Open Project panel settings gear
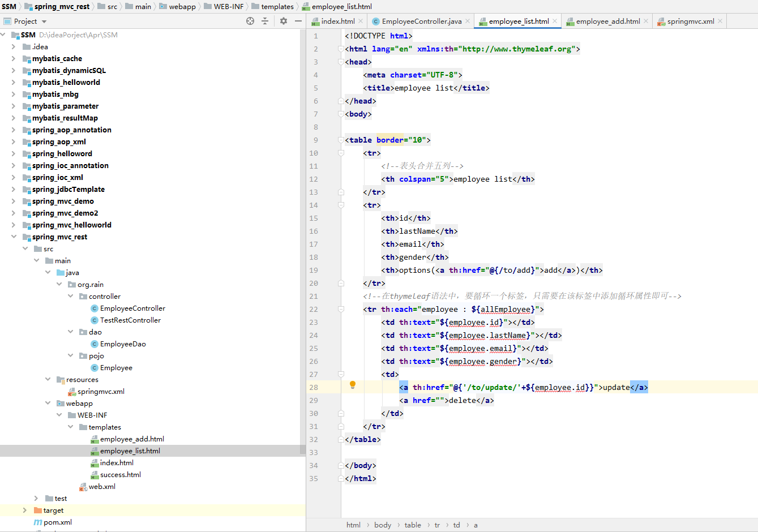 [284, 21]
